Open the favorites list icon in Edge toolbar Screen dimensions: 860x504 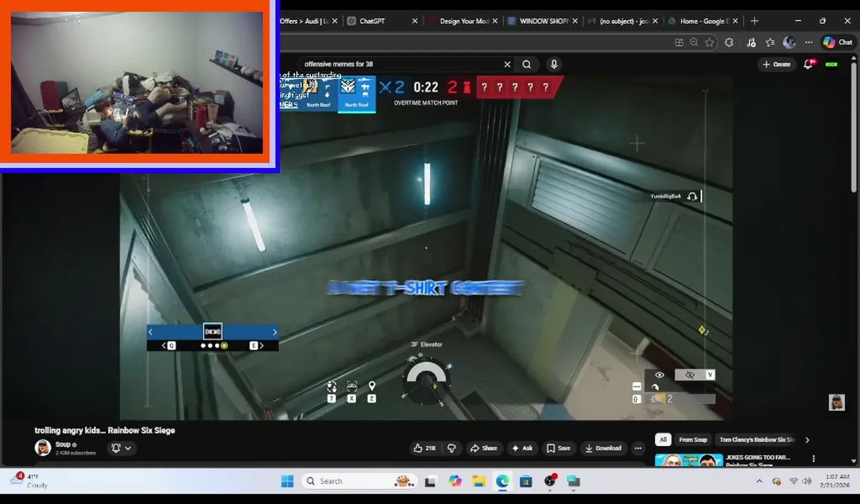770,42
